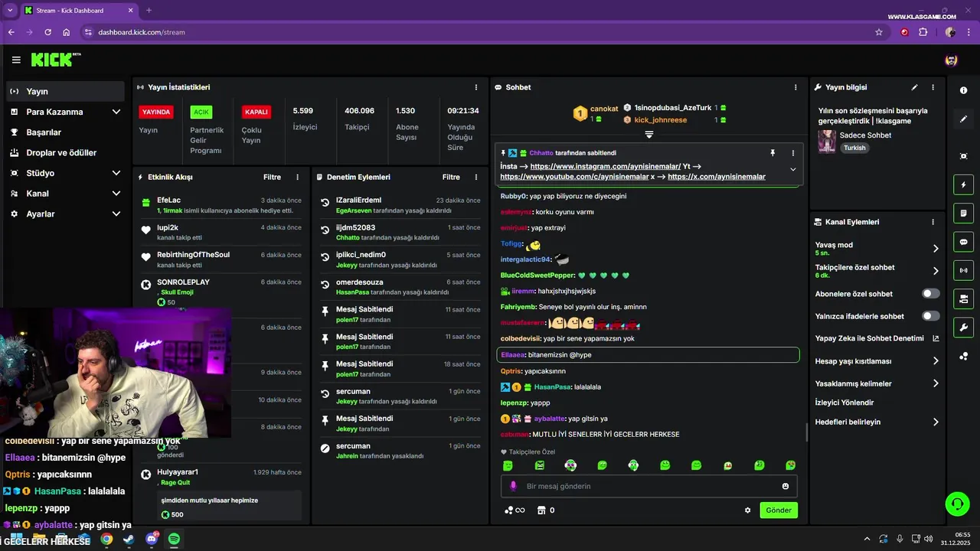Open chat settings gear icon
Image resolution: width=980 pixels, height=551 pixels.
point(748,510)
